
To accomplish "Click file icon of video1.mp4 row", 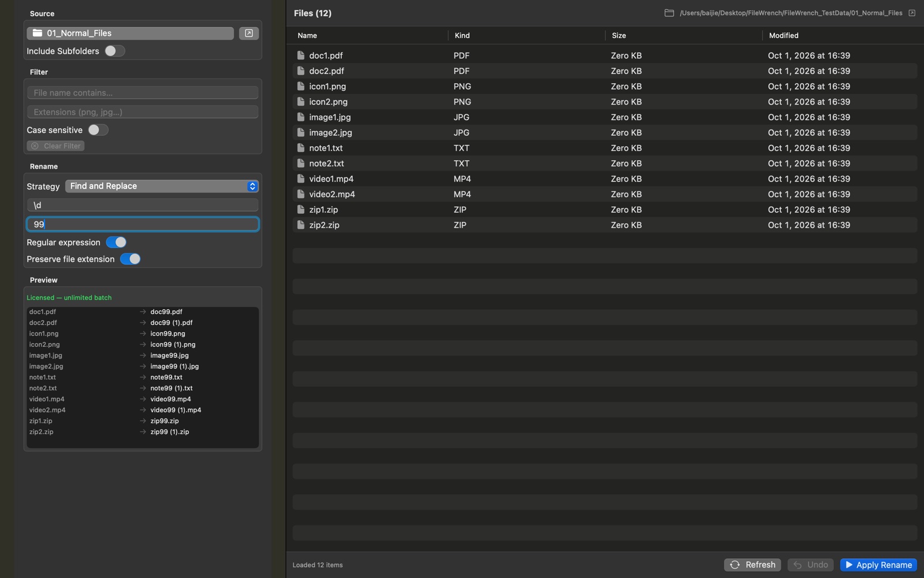I will point(301,179).
